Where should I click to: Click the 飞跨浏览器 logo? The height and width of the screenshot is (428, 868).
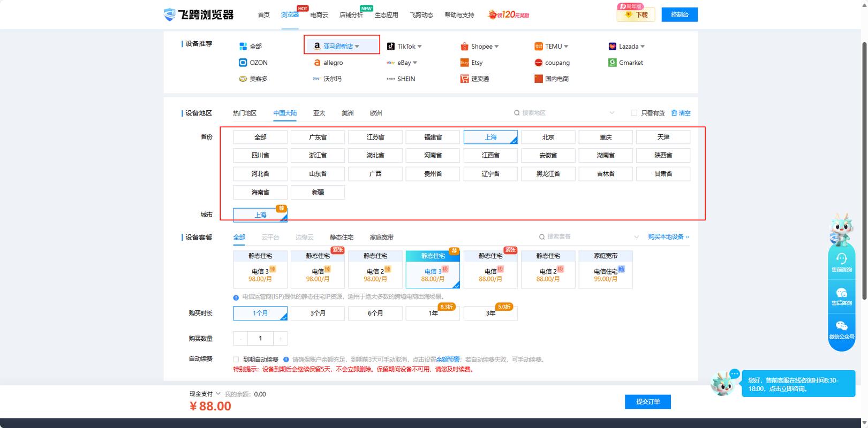pos(199,14)
